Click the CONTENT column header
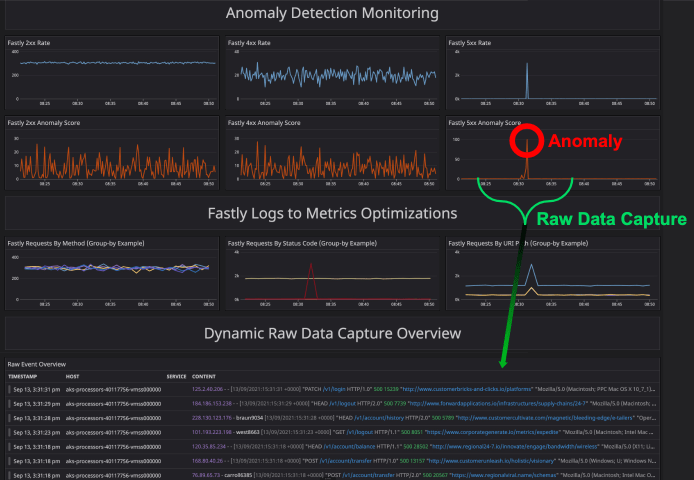Viewport: 694px width, 480px height. coord(204,375)
